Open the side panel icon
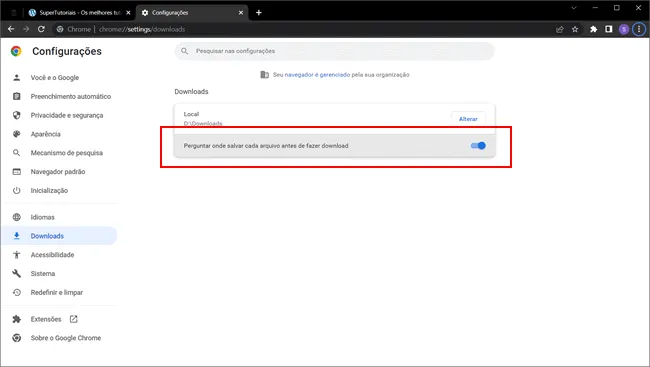 click(x=609, y=29)
